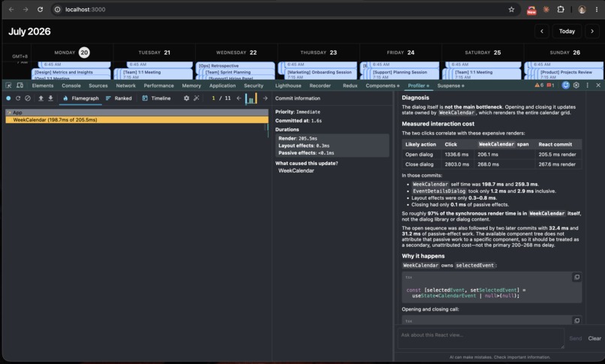Select the tall yellow commit bar
This screenshot has height=364, width=605.
(x=255, y=98)
